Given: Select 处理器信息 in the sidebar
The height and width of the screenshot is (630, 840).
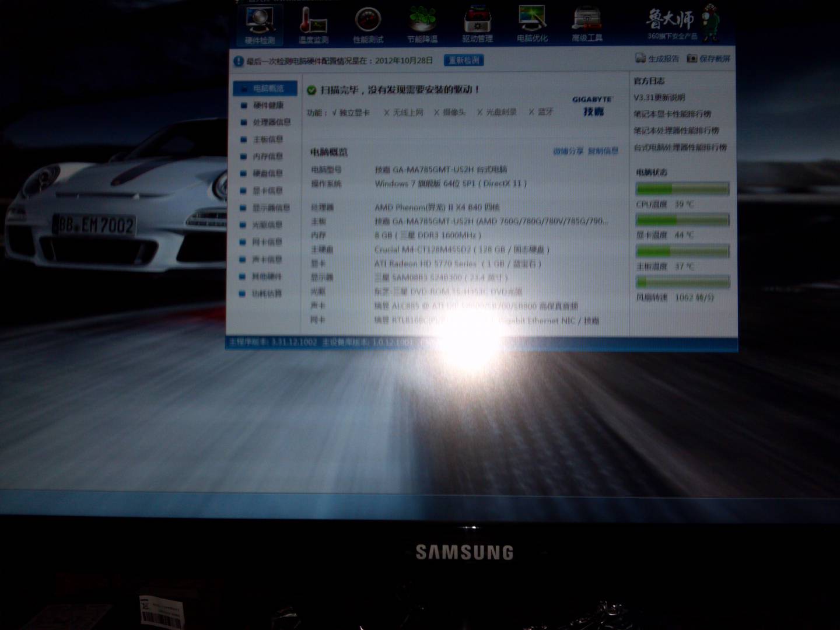Looking at the screenshot, I should pyautogui.click(x=265, y=123).
